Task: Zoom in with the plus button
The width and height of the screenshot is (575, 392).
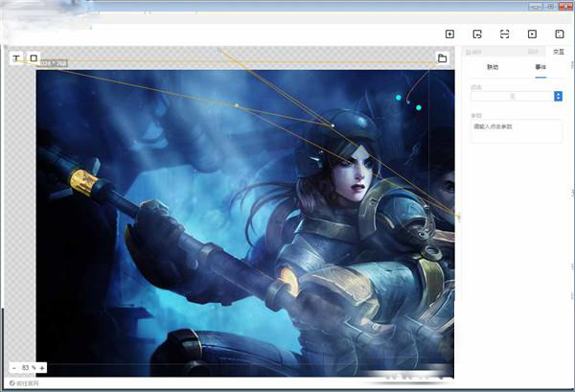Action: (x=42, y=367)
